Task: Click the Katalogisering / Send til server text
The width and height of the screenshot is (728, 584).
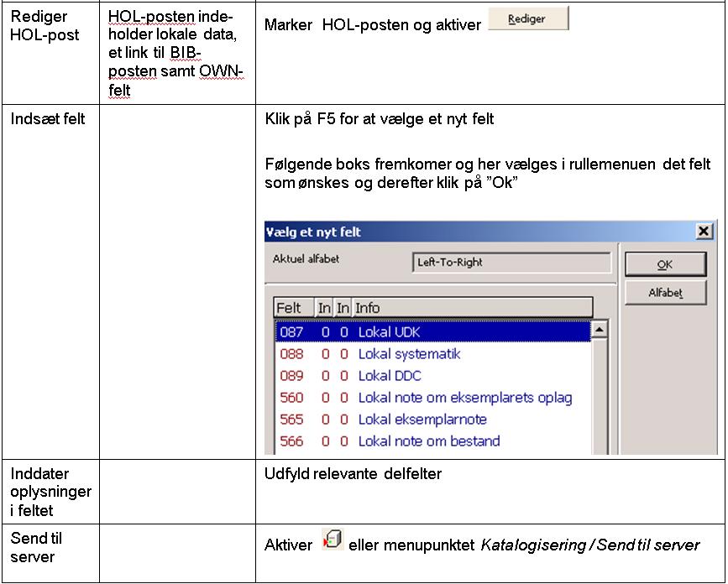Action: [x=589, y=545]
